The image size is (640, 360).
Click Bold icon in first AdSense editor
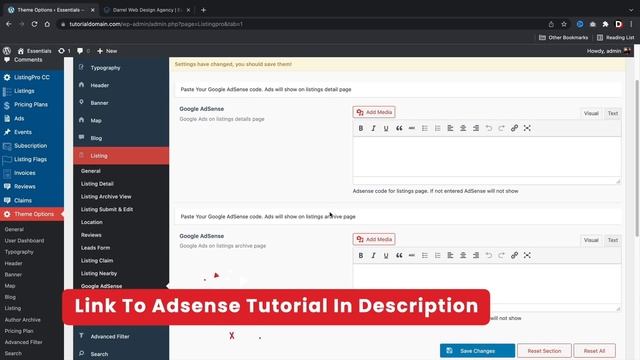pyautogui.click(x=361, y=128)
